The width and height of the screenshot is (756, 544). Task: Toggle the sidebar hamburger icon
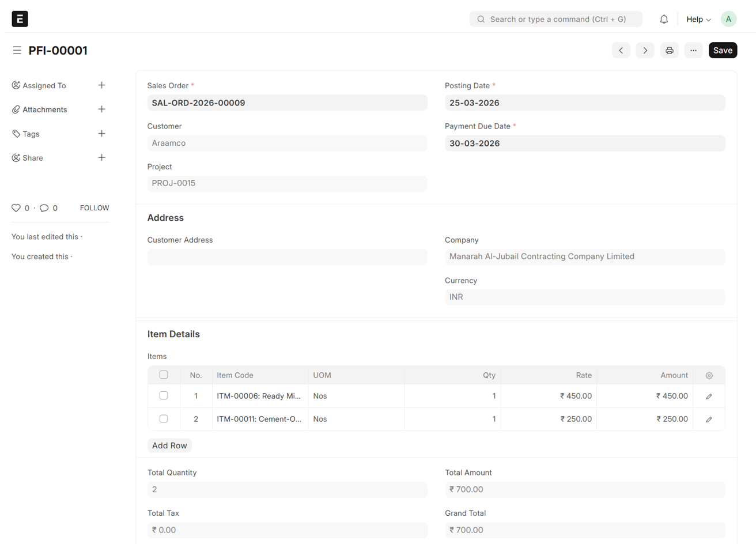(x=17, y=51)
